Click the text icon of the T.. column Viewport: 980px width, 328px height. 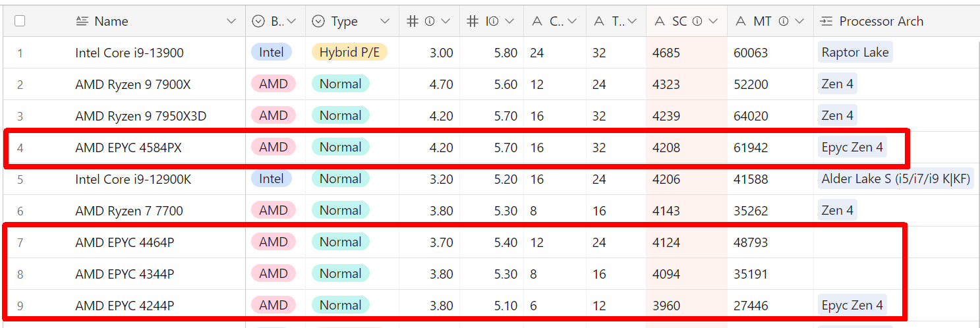(x=598, y=22)
